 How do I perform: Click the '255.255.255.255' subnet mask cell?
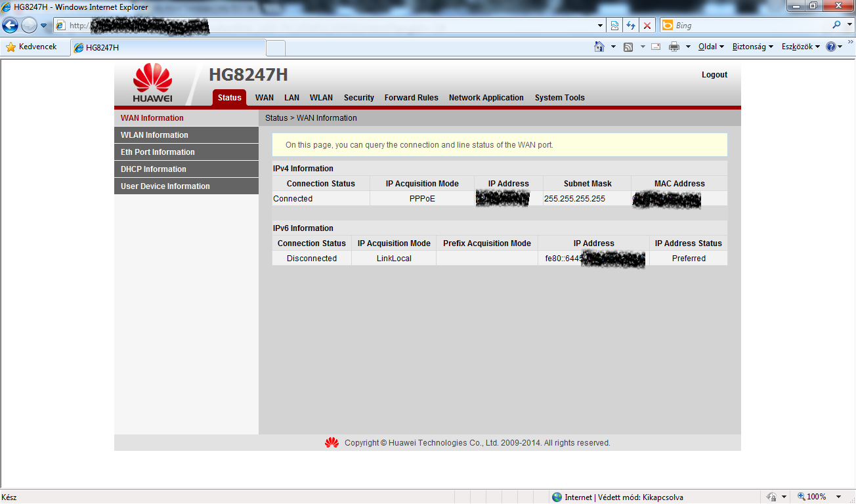pyautogui.click(x=588, y=199)
